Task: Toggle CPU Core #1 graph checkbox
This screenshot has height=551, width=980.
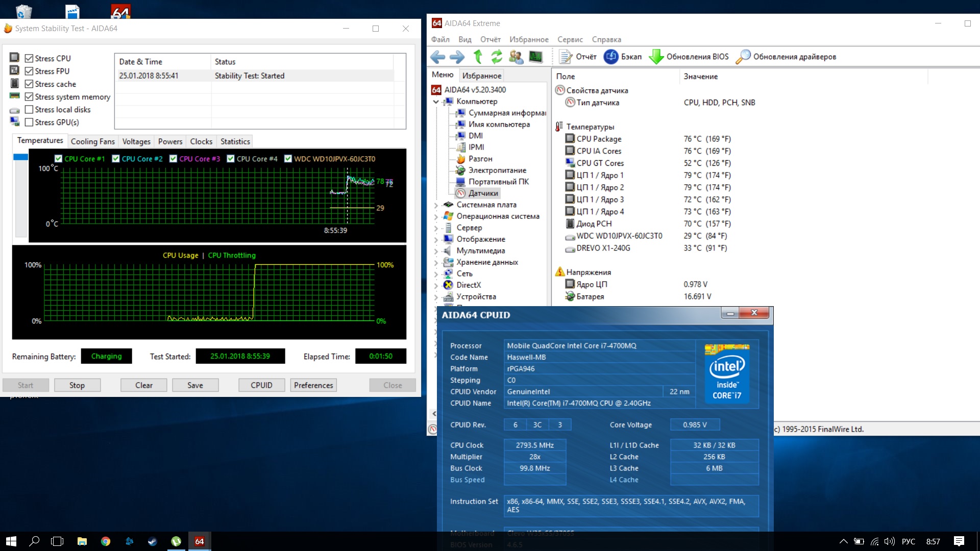Action: pyautogui.click(x=58, y=159)
